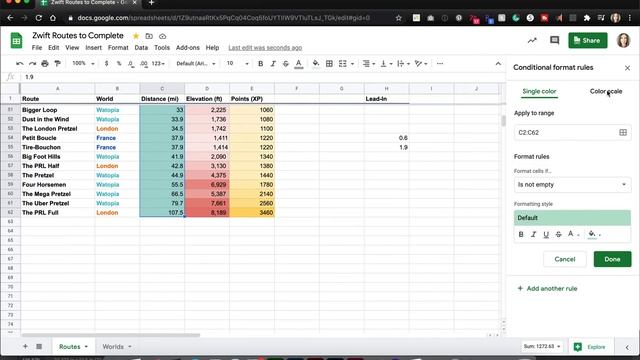
Task: Toggle Bold in the main toolbar
Action: tap(260, 64)
